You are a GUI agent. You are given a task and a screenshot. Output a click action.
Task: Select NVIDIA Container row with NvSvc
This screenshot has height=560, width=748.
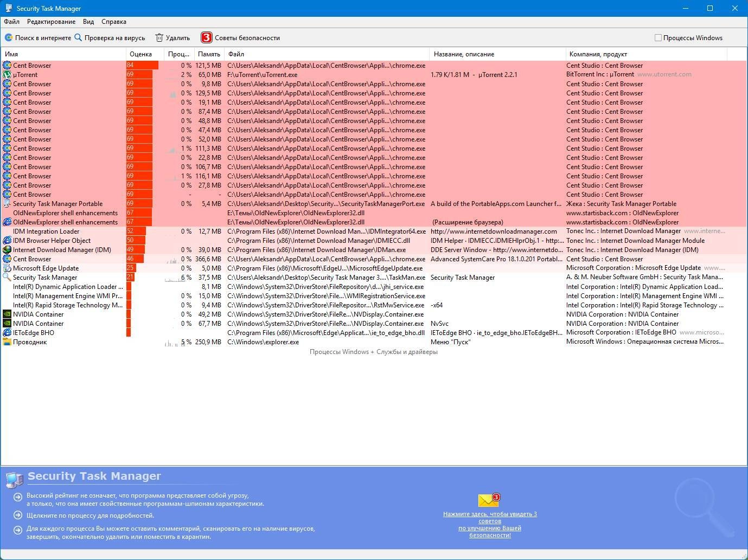(374, 324)
